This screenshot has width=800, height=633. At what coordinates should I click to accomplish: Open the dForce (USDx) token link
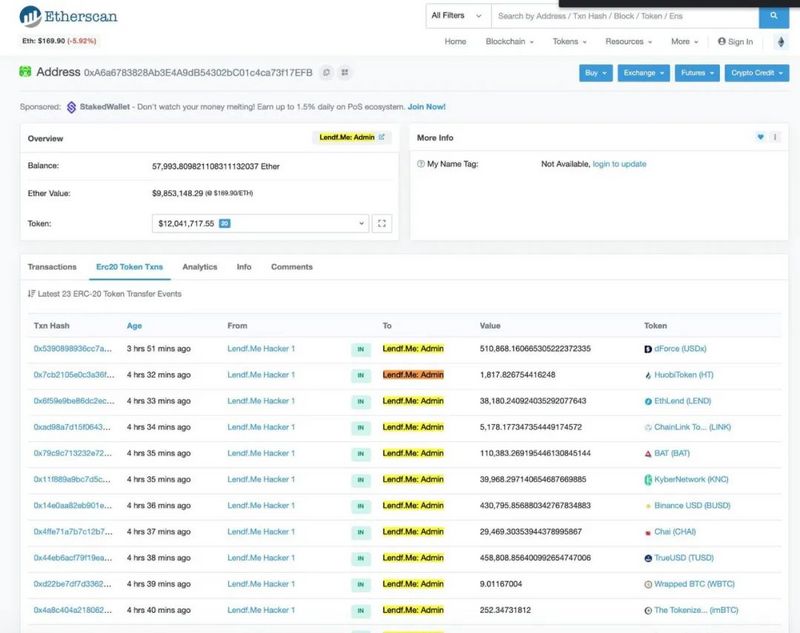point(682,348)
